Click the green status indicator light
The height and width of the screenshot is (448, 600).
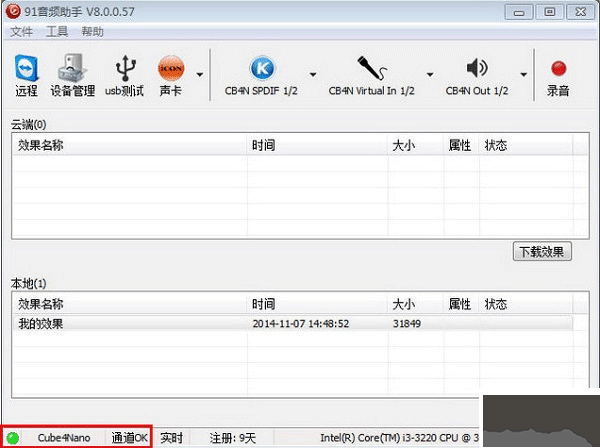click(x=13, y=437)
